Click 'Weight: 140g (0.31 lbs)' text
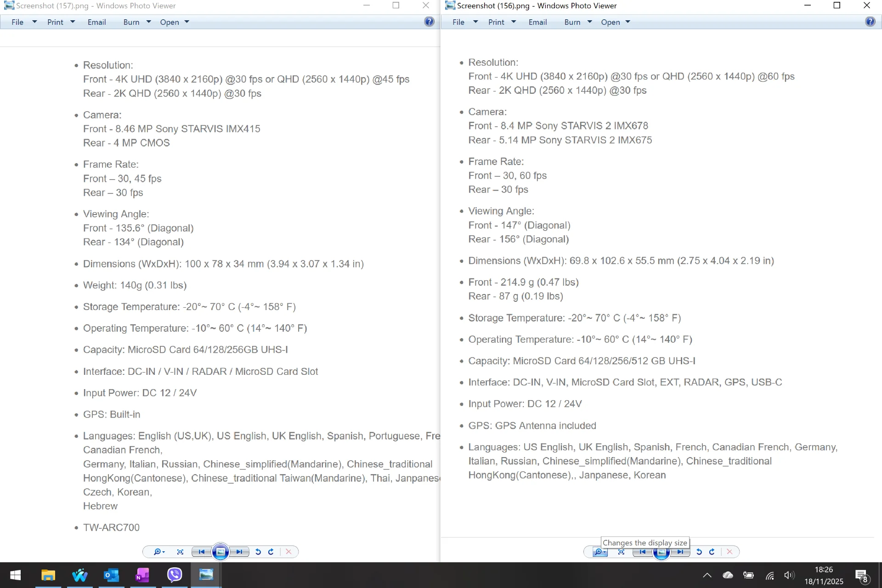The width and height of the screenshot is (882, 588). click(135, 285)
